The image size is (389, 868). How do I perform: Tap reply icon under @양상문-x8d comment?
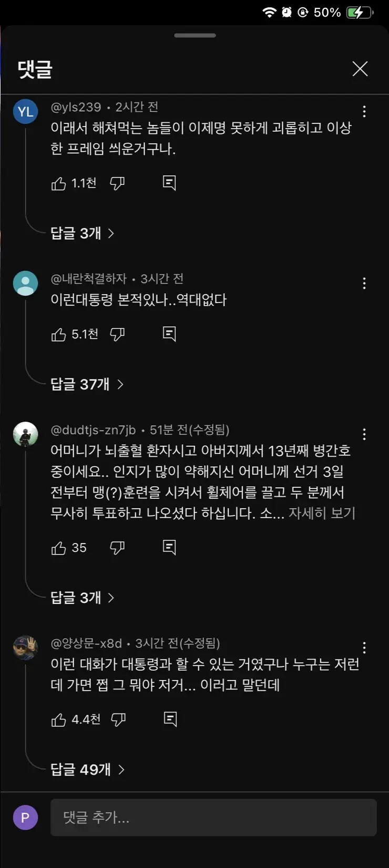[170, 719]
